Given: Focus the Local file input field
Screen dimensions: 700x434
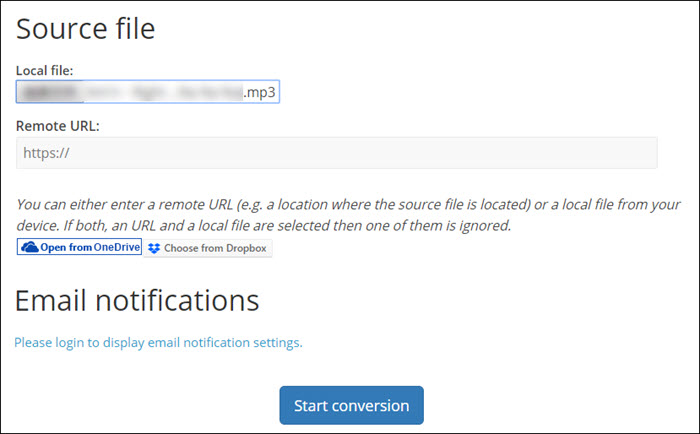Looking at the screenshot, I should click(x=147, y=93).
